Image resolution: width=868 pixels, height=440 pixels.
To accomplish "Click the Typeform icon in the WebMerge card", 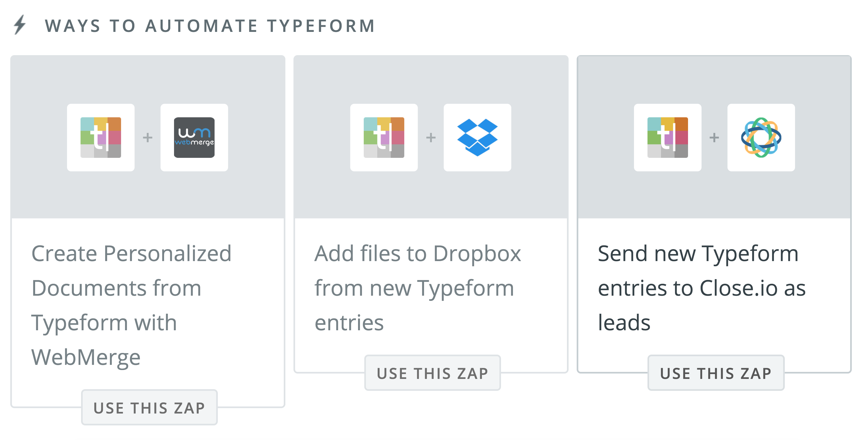I will (x=101, y=138).
